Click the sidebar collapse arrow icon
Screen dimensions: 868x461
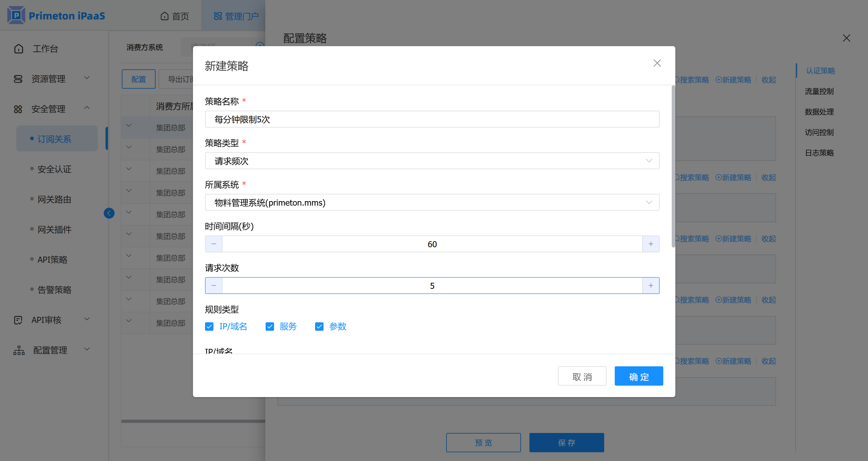[109, 213]
